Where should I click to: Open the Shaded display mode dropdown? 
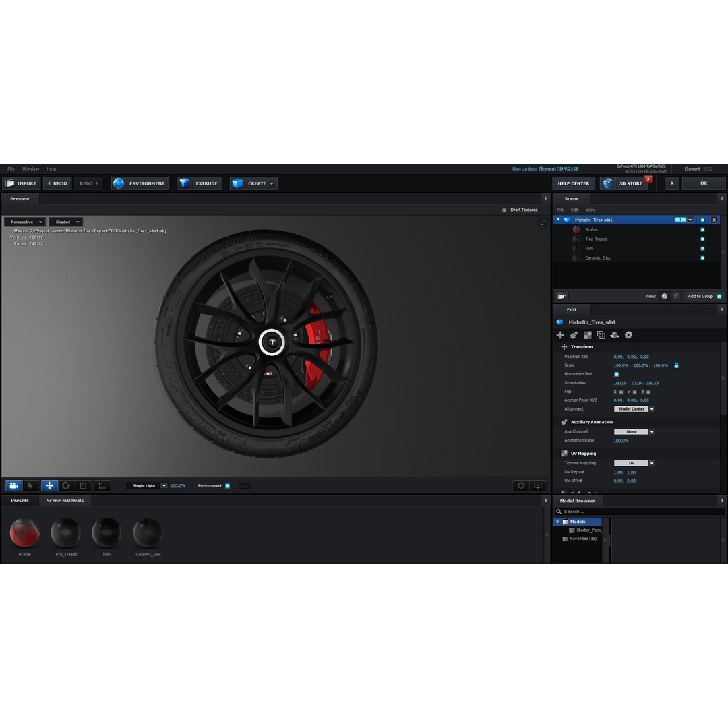66,222
